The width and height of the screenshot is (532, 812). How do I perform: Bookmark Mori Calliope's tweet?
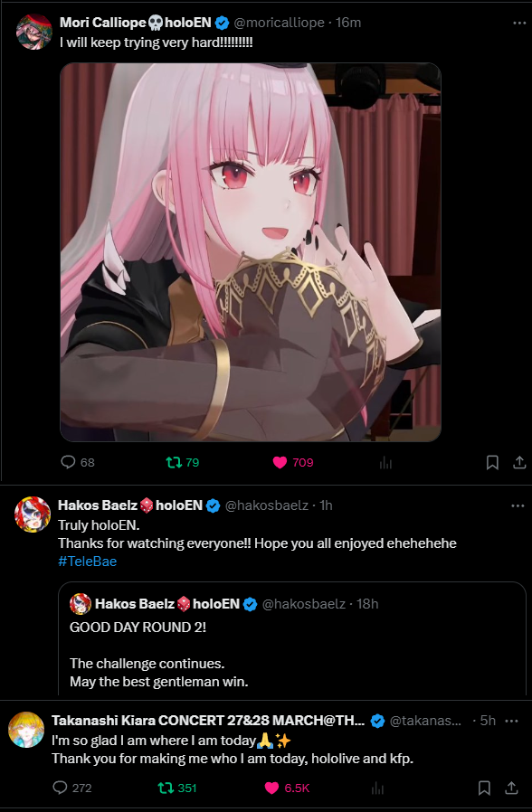pyautogui.click(x=492, y=462)
